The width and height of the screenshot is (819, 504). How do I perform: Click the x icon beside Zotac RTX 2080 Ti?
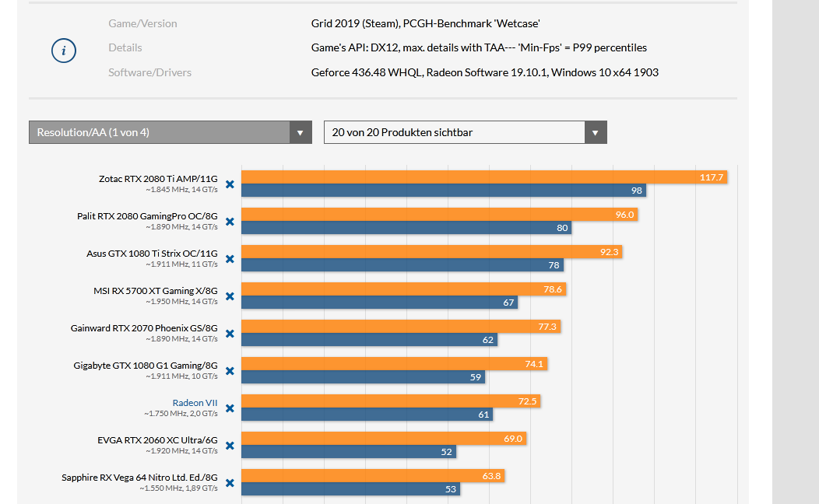tap(230, 185)
